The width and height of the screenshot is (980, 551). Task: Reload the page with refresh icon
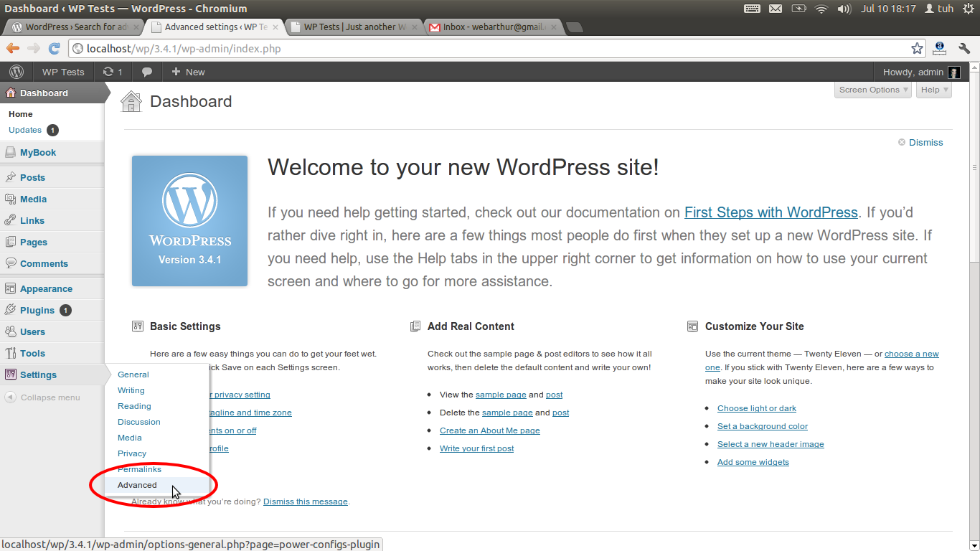[x=54, y=49]
